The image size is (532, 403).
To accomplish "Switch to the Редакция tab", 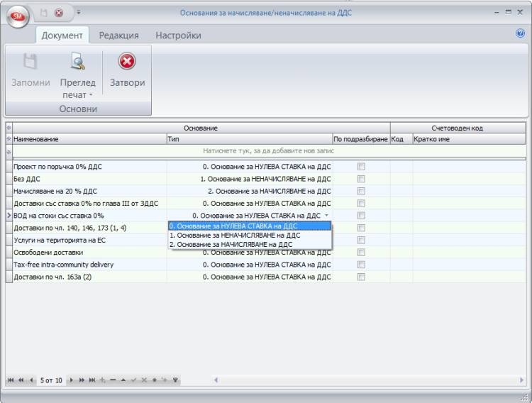I will tap(118, 35).
